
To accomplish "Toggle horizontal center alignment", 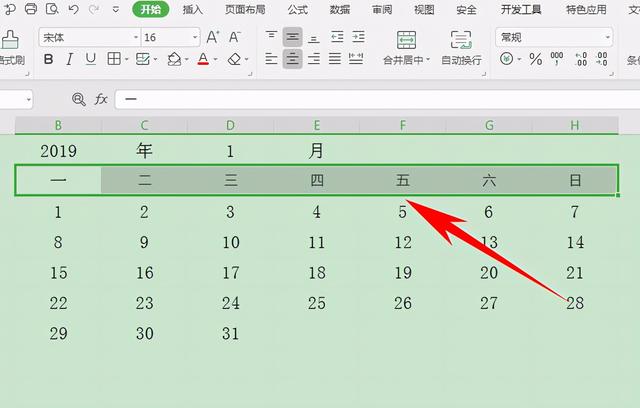I will coord(292,59).
